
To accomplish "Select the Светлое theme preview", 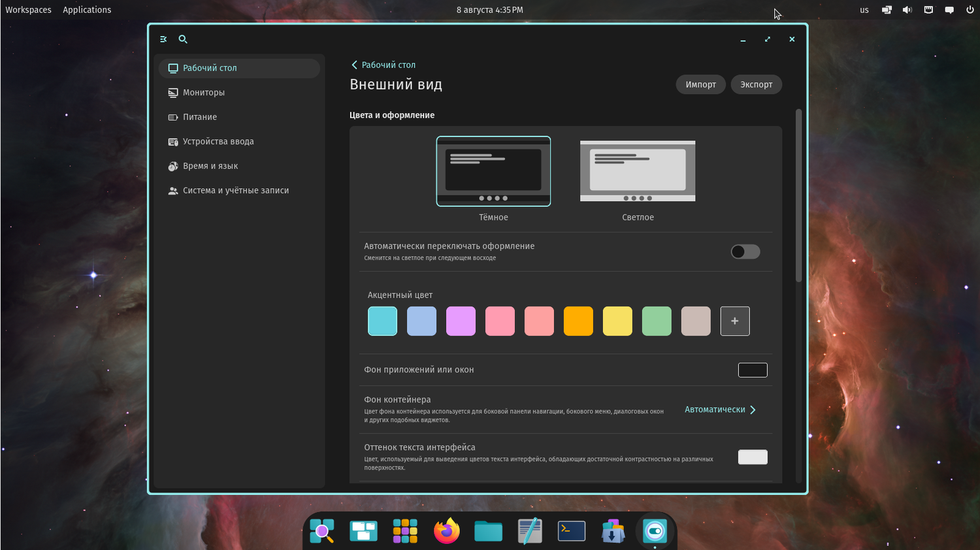I will click(638, 171).
